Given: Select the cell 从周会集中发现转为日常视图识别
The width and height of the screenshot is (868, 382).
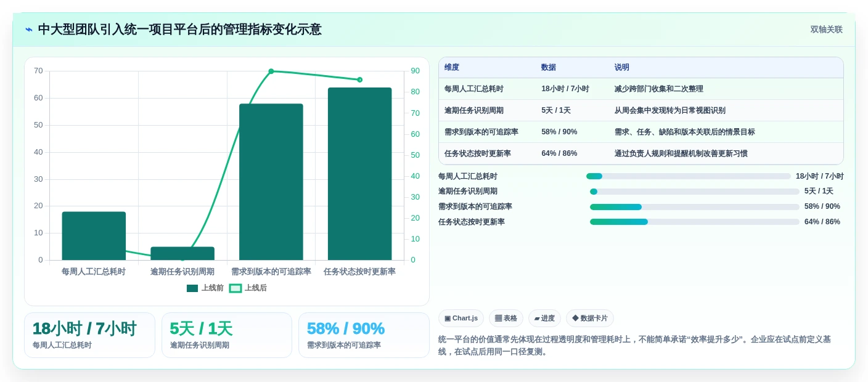Looking at the screenshot, I should (670, 110).
